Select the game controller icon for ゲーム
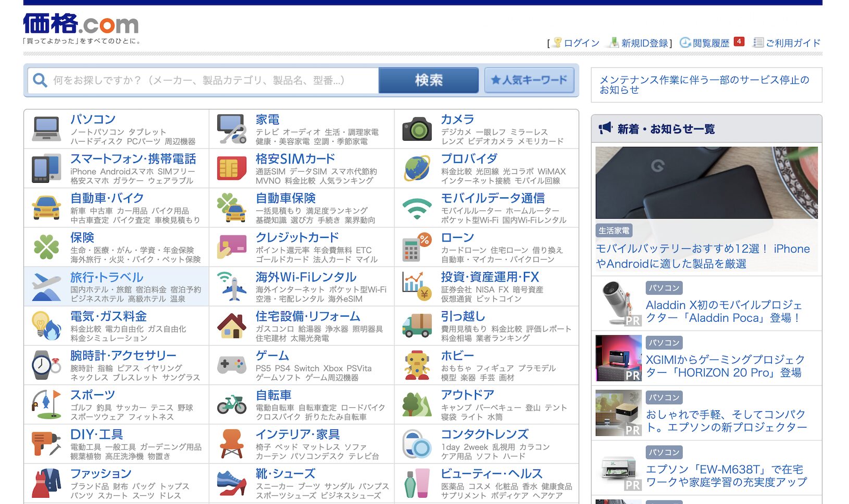 click(x=232, y=365)
